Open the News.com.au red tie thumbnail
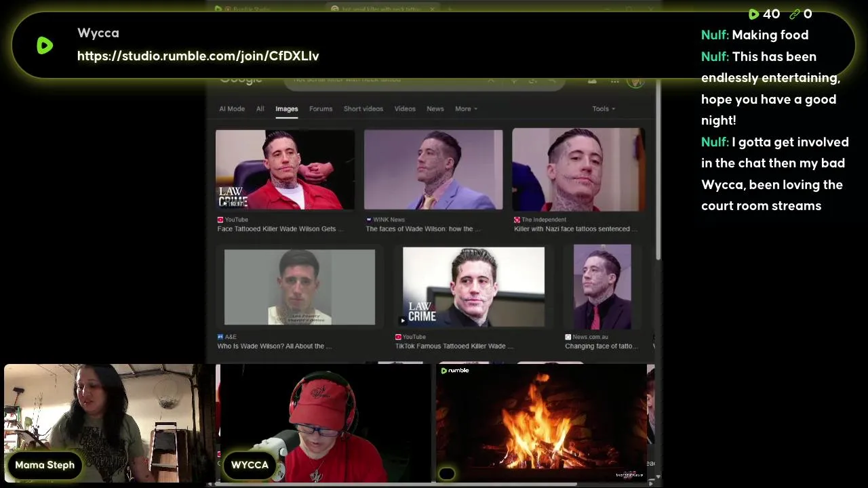The image size is (868, 488). (602, 287)
